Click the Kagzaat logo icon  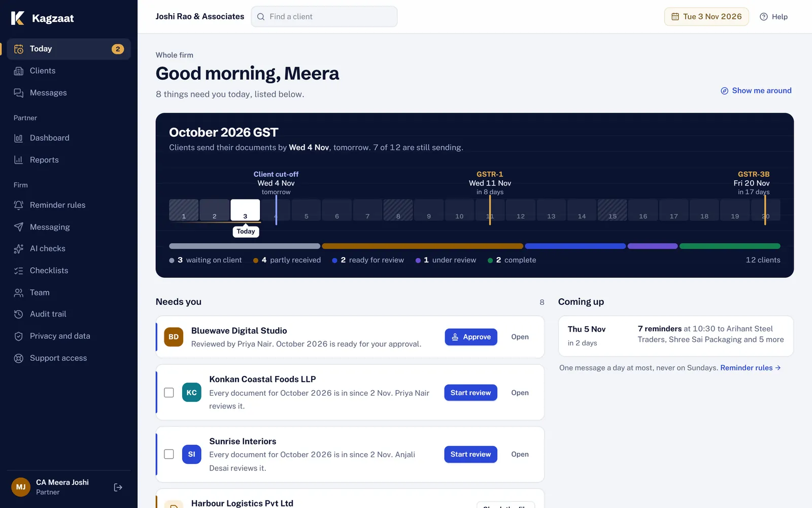18,18
